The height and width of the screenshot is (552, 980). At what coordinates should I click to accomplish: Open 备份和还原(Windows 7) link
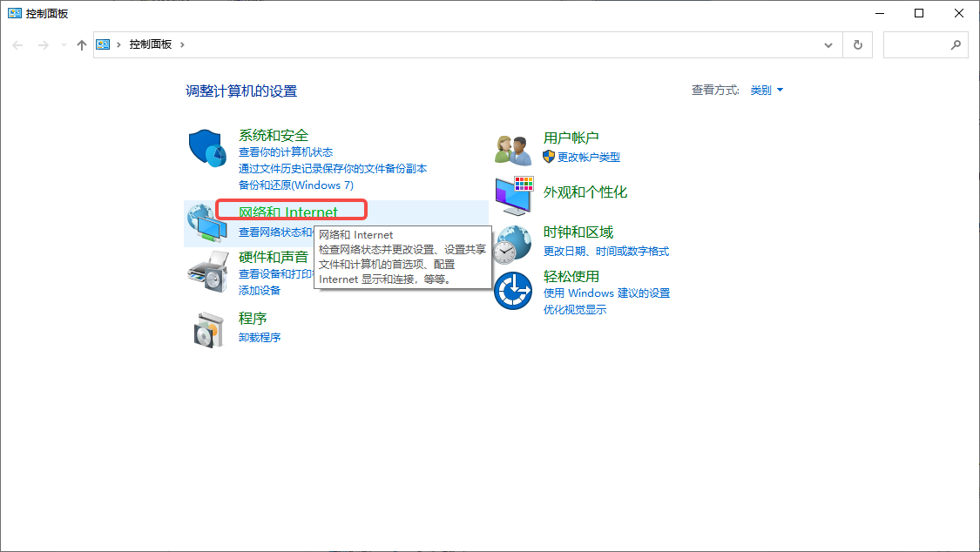pos(295,185)
